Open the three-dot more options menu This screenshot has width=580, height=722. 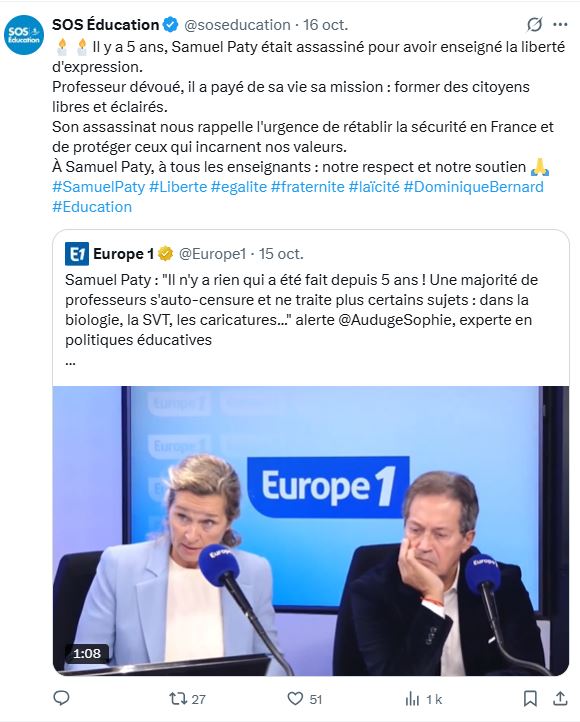click(560, 24)
